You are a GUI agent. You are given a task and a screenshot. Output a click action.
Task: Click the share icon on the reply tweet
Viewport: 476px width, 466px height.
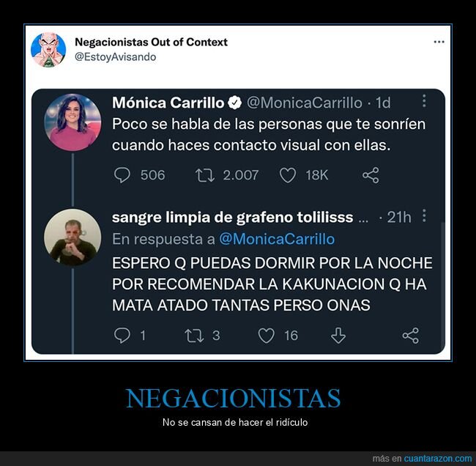[x=410, y=336]
